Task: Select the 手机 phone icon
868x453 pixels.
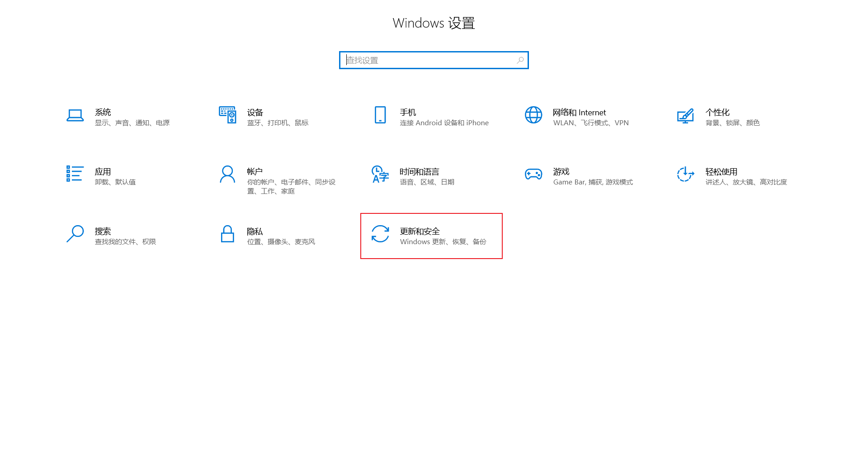Action: point(380,115)
